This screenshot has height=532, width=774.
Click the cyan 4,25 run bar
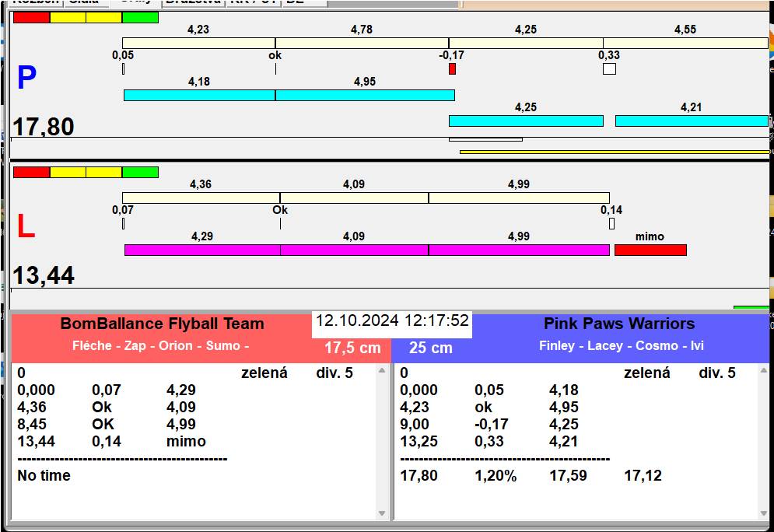coord(526,121)
